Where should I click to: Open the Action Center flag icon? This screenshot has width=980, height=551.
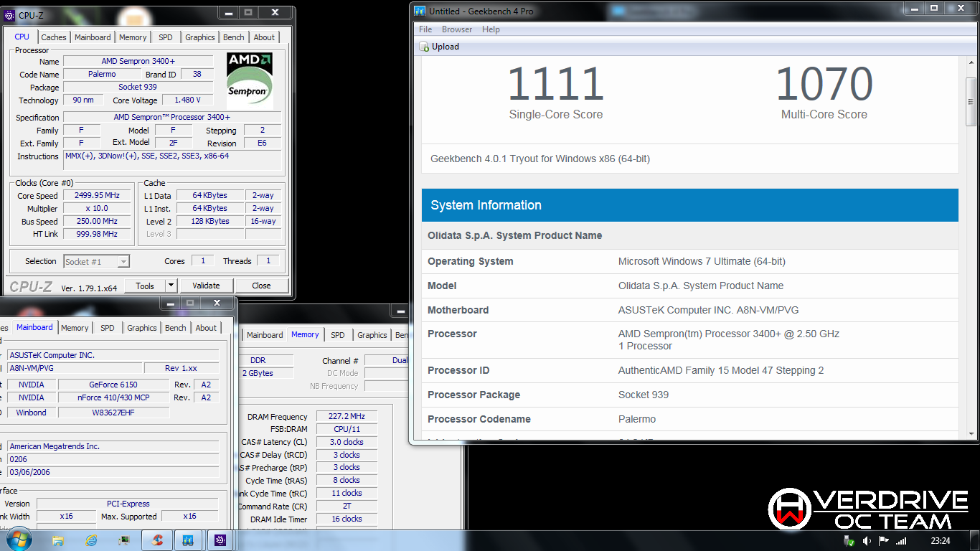[x=884, y=541]
